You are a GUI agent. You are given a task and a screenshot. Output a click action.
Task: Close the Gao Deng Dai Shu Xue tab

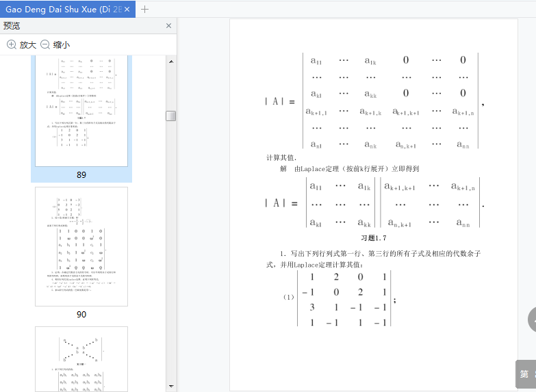[x=127, y=9]
